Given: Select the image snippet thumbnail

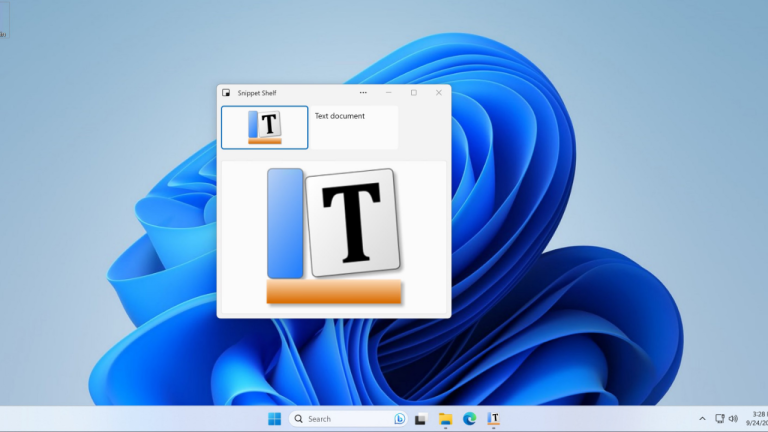Looking at the screenshot, I should (x=264, y=127).
